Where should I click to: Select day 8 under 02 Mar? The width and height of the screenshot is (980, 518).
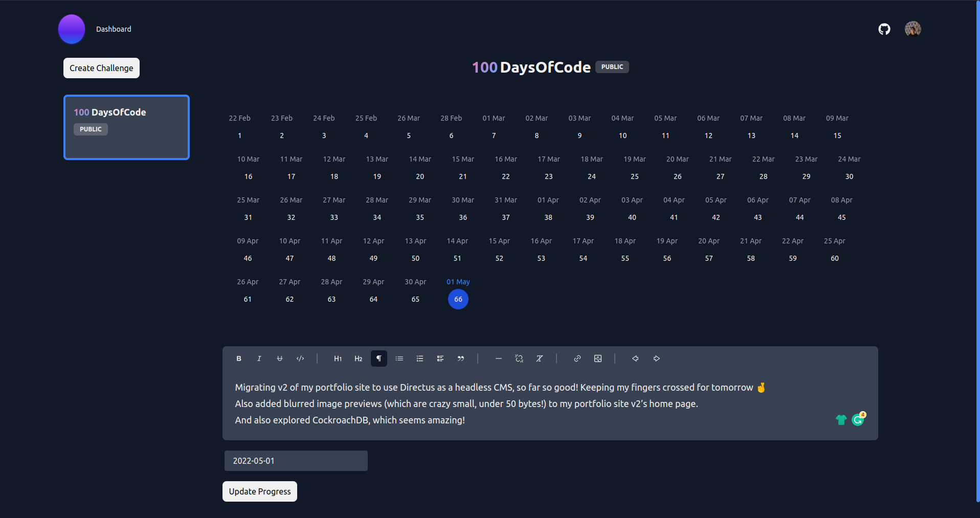[x=537, y=136]
